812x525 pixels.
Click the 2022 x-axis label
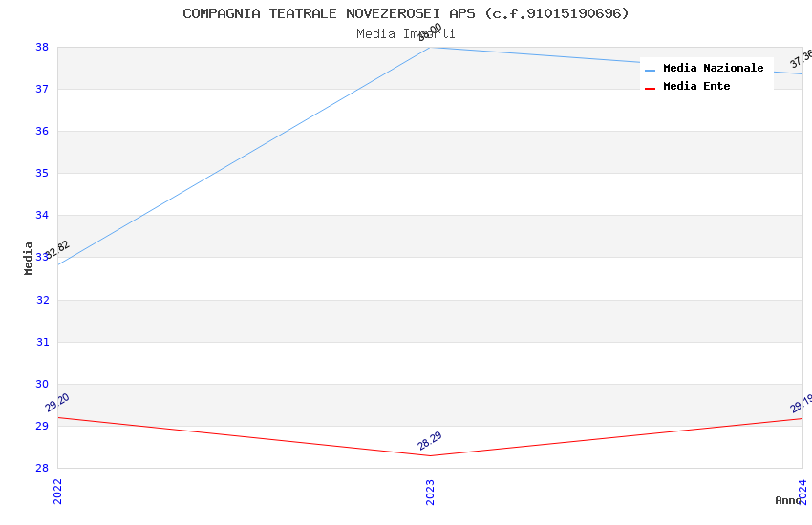(x=57, y=492)
